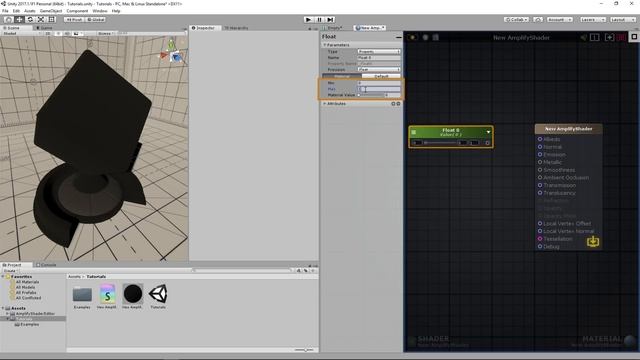Open the Precision dropdown
Screen dimensions: 640x360
click(x=379, y=69)
